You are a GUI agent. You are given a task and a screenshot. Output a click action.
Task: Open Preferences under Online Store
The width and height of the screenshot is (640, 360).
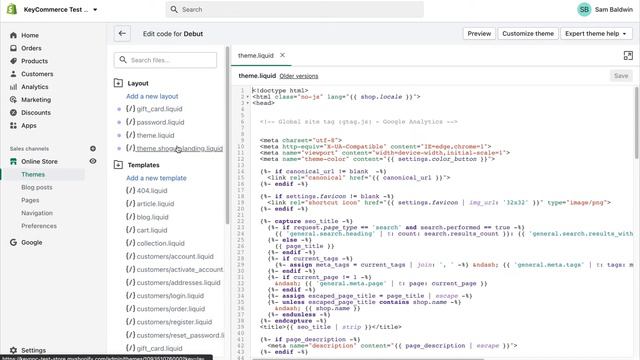[x=39, y=226]
